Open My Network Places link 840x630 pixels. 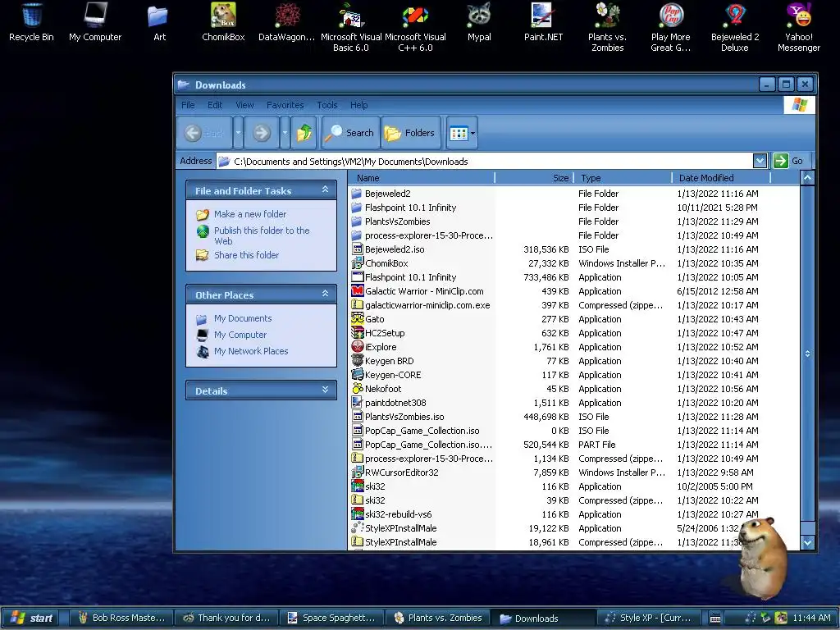click(251, 351)
